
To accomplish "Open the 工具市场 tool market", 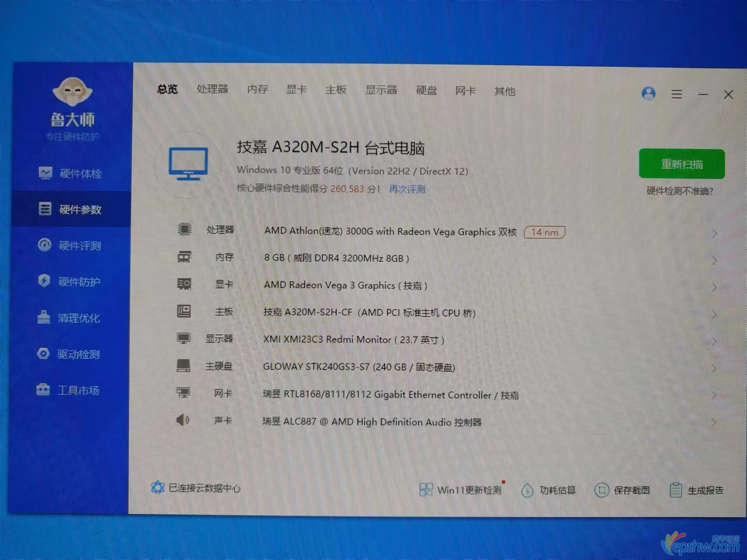I will tap(67, 390).
